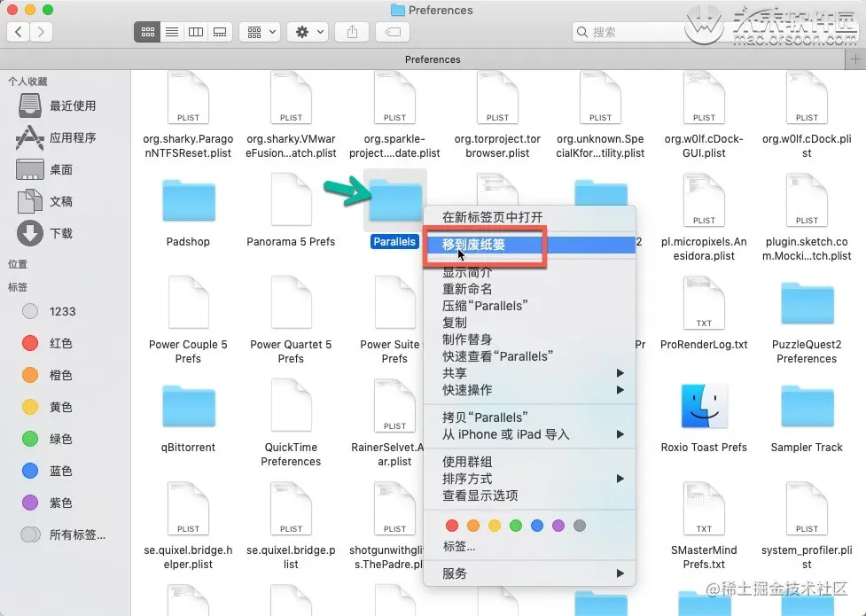Image resolution: width=866 pixels, height=616 pixels.
Task: Choose 查看显示选项 from context menu
Action: click(x=530, y=495)
